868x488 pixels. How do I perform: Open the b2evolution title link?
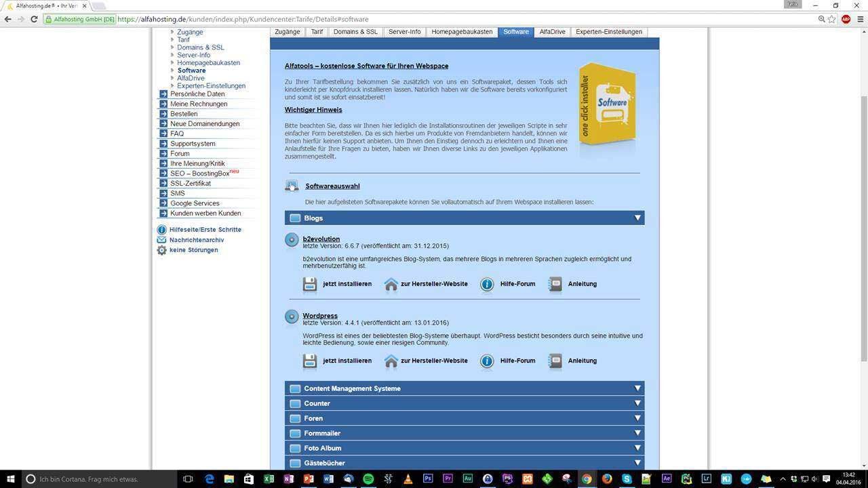pos(321,239)
